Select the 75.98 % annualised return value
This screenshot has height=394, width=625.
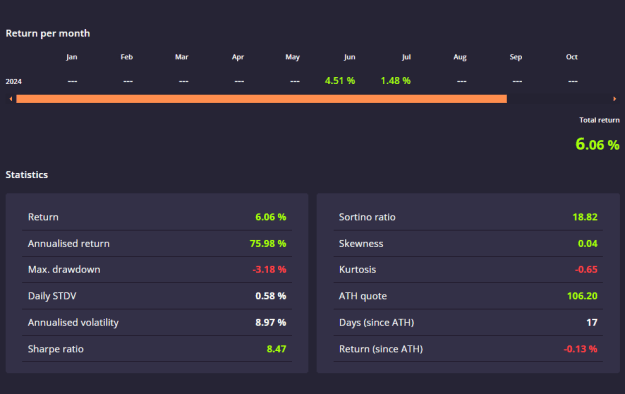coord(268,243)
